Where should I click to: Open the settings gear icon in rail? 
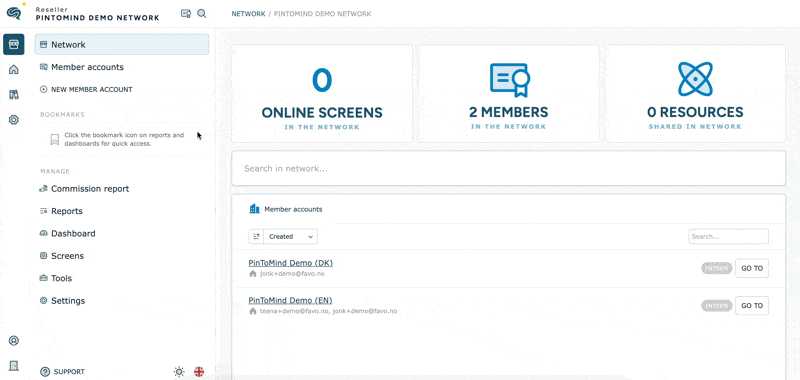pos(14,120)
